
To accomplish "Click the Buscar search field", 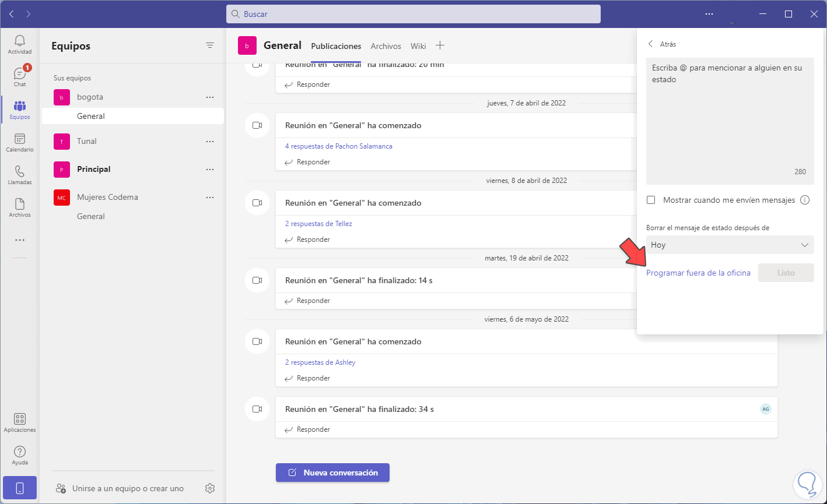I will (413, 14).
